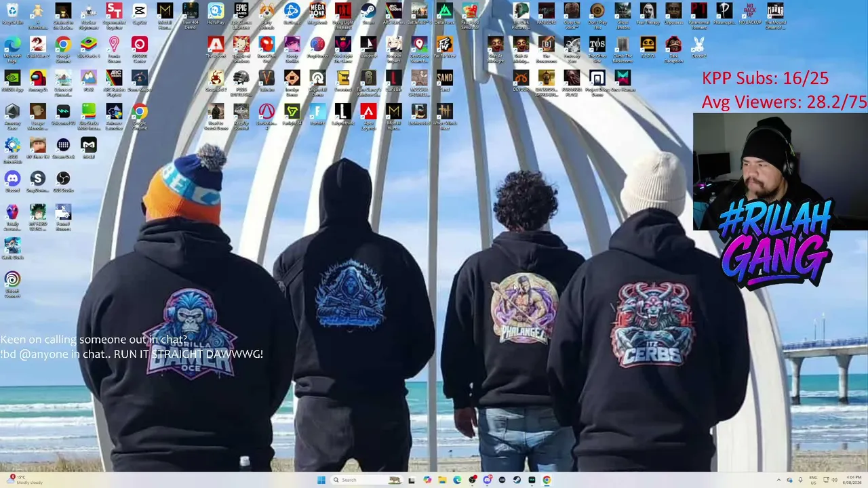This screenshot has height=488, width=868.
Task: Open the Rainbow Six Siege shortcut
Action: pyautogui.click(x=368, y=82)
